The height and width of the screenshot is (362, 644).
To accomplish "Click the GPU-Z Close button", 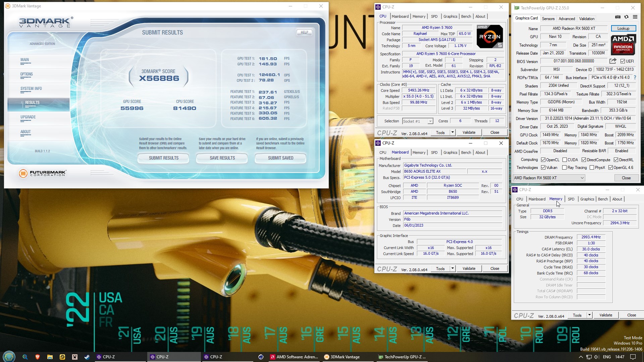I will tap(626, 178).
